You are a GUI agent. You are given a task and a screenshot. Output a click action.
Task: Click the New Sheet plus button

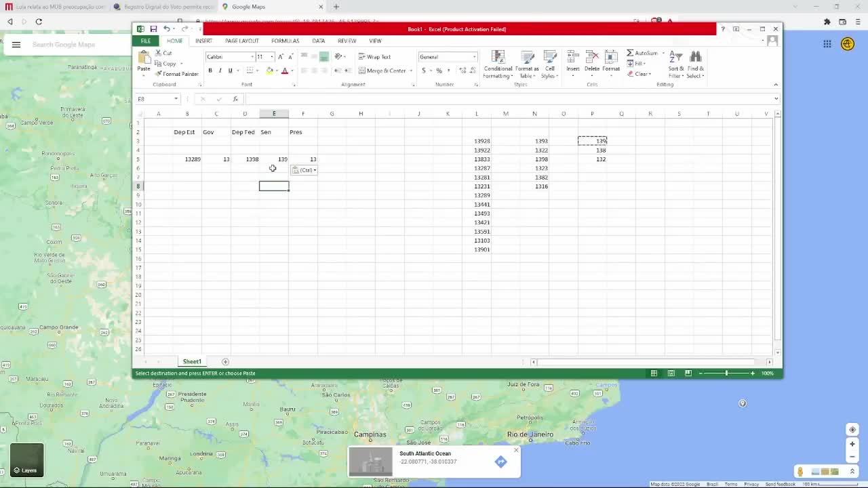[x=225, y=362]
